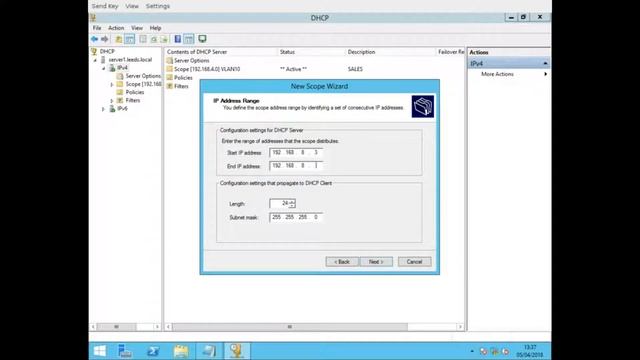Collapse the IPv4 tree node

coord(104,68)
